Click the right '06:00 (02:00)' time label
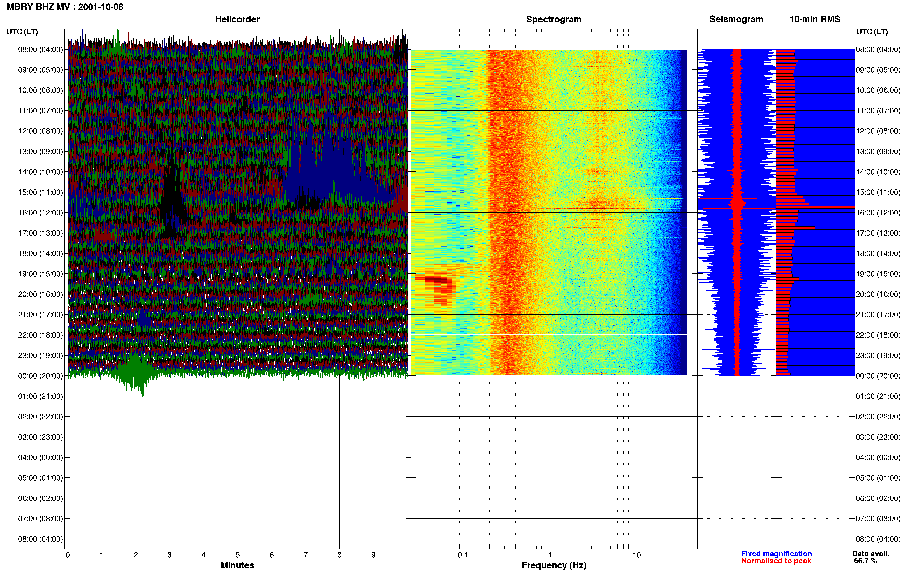This screenshot has width=924, height=578. pyautogui.click(x=878, y=498)
